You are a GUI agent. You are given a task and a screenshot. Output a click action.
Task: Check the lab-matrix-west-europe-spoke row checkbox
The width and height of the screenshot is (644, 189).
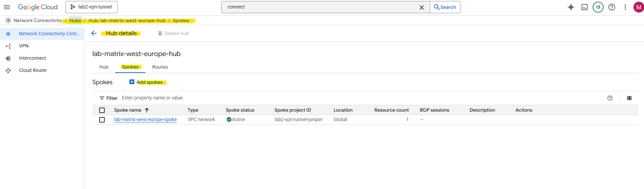[x=102, y=120]
